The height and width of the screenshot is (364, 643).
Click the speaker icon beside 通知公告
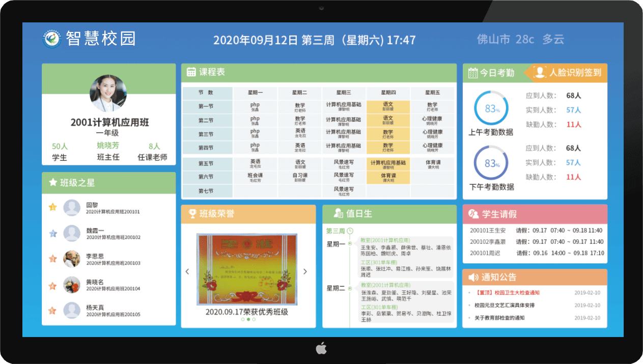click(472, 277)
